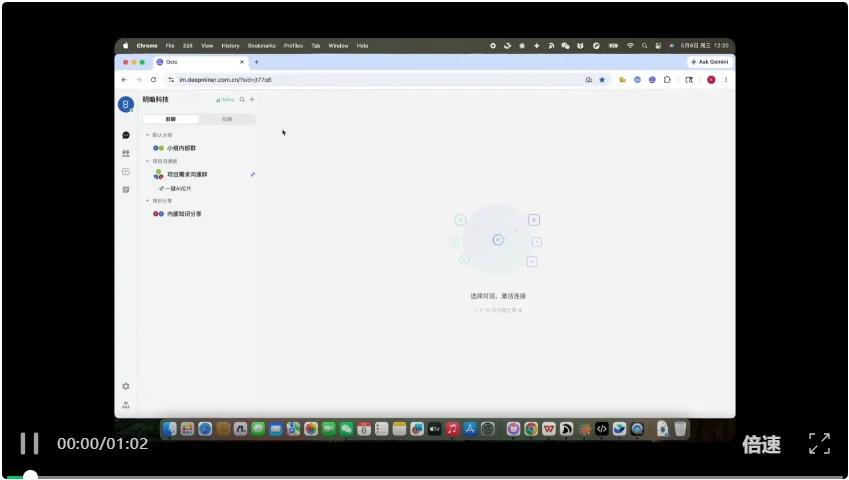The image size is (849, 480).
Task: Open the settings gear in Octo sidebar
Action: 126,386
